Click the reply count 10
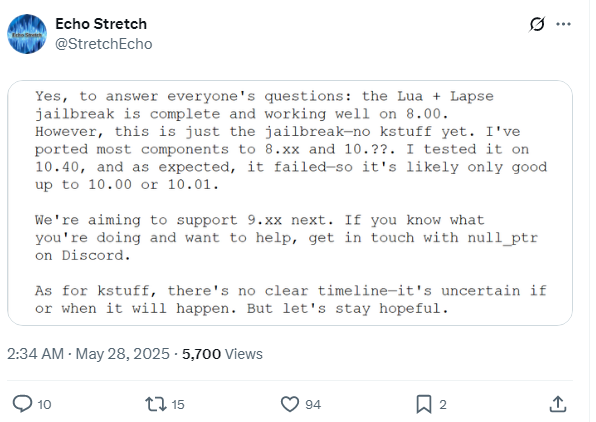The width and height of the screenshot is (596, 422). tap(44, 405)
